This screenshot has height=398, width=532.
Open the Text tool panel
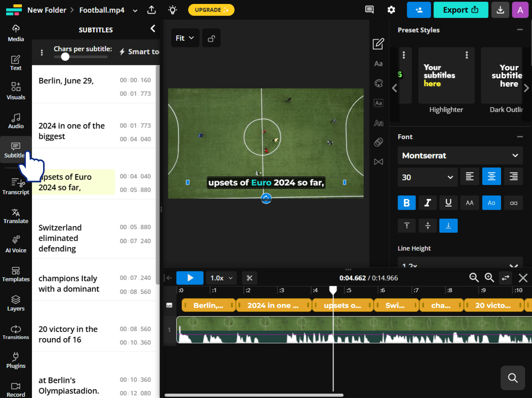15,62
